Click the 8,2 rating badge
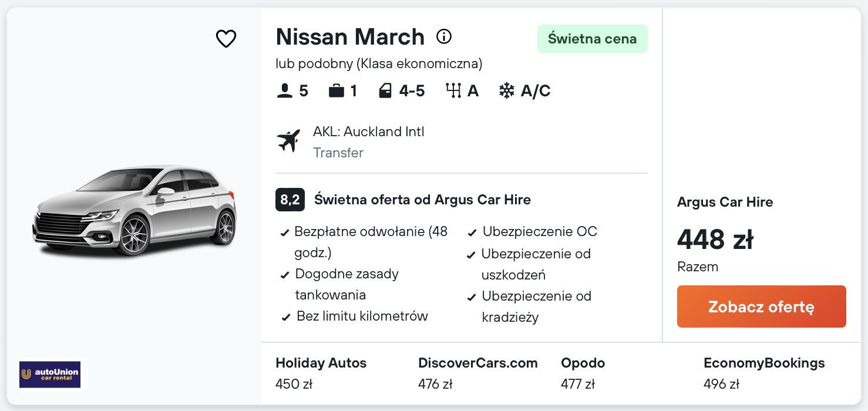 click(290, 200)
